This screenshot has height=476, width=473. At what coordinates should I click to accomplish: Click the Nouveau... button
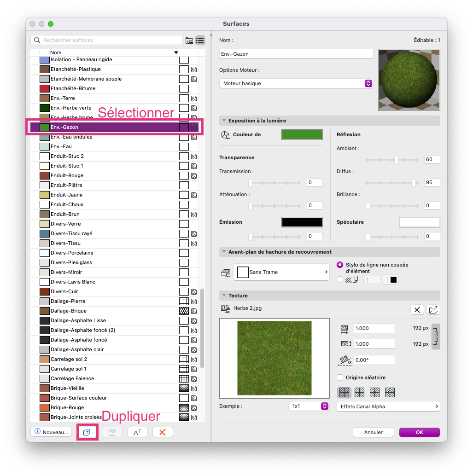pos(51,432)
